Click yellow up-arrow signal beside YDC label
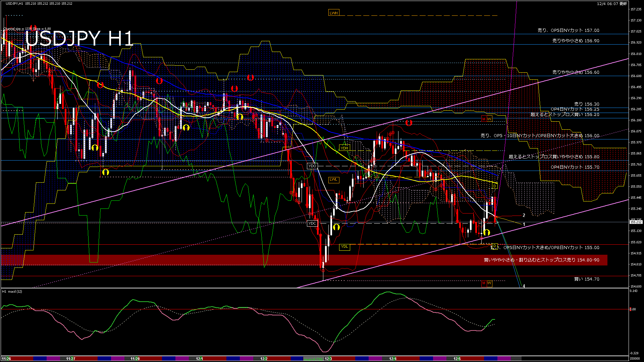644x362 pixels. click(x=336, y=227)
